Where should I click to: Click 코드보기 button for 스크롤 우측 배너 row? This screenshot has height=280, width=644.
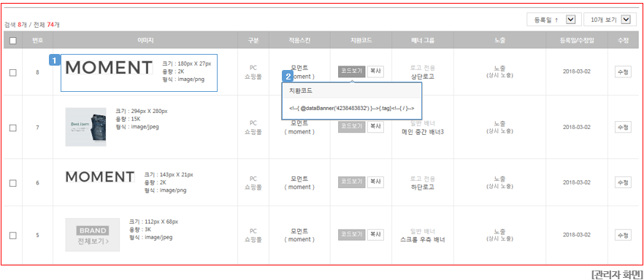352,235
